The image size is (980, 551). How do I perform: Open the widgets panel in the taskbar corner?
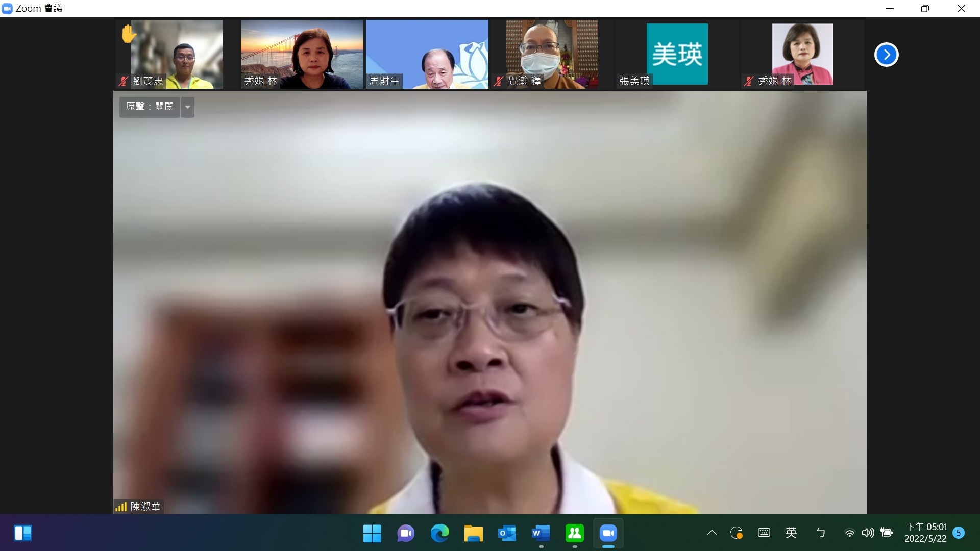coord(23,533)
